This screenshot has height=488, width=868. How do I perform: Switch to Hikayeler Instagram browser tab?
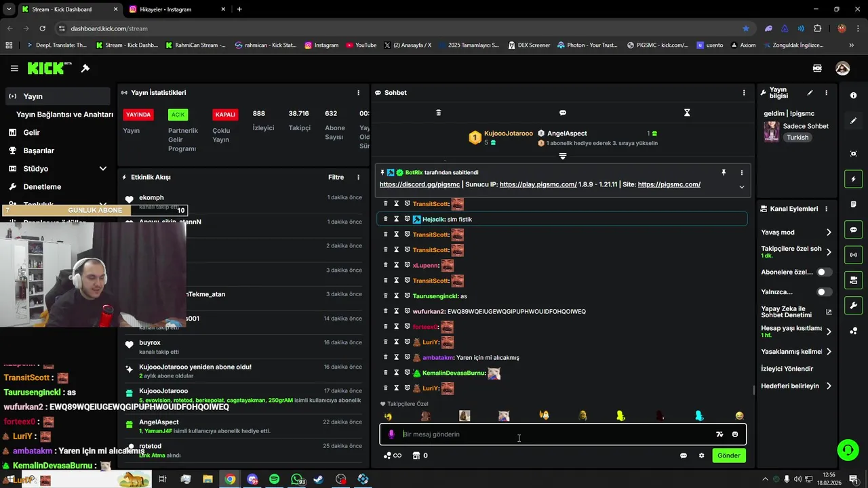click(x=178, y=9)
